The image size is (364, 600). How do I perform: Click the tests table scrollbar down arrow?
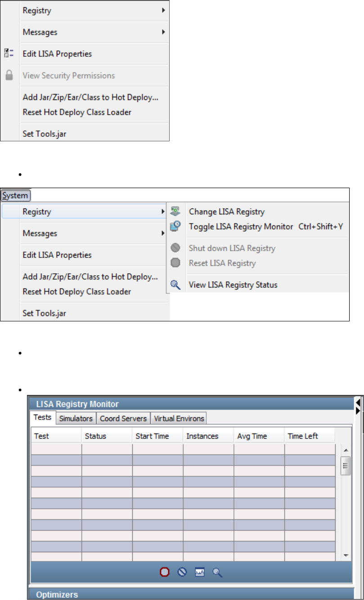coord(346,556)
